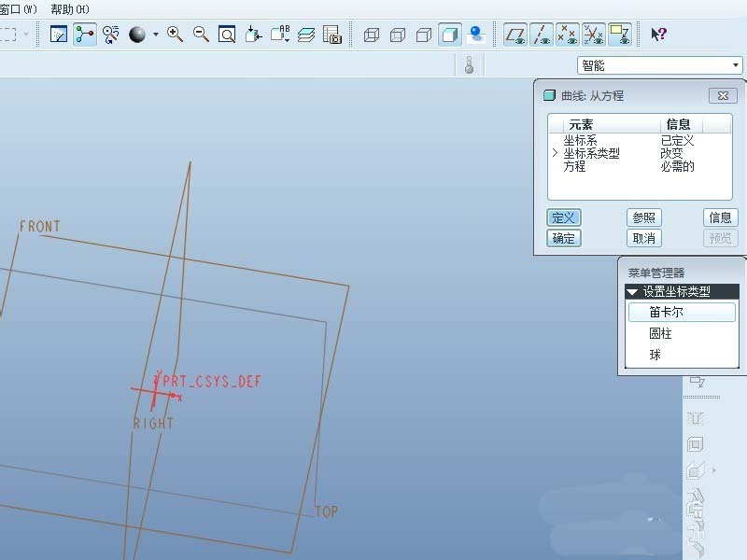Click the 参照 button
The height and width of the screenshot is (560, 747).
(x=643, y=217)
